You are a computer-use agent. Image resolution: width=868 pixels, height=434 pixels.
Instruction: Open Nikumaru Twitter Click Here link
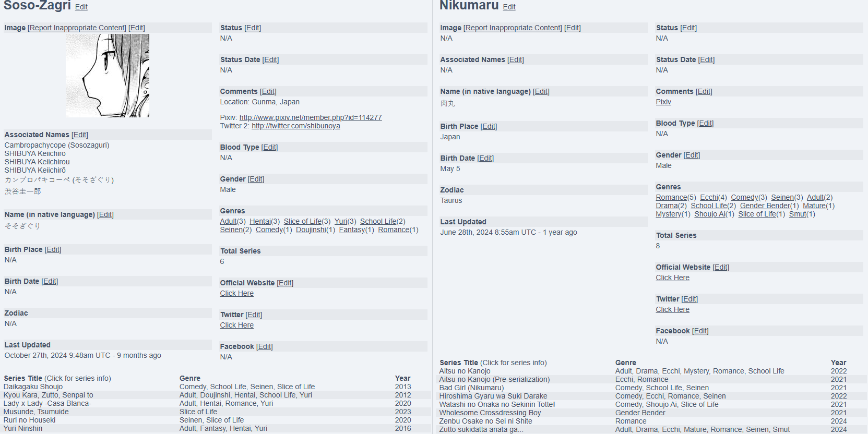pos(673,309)
